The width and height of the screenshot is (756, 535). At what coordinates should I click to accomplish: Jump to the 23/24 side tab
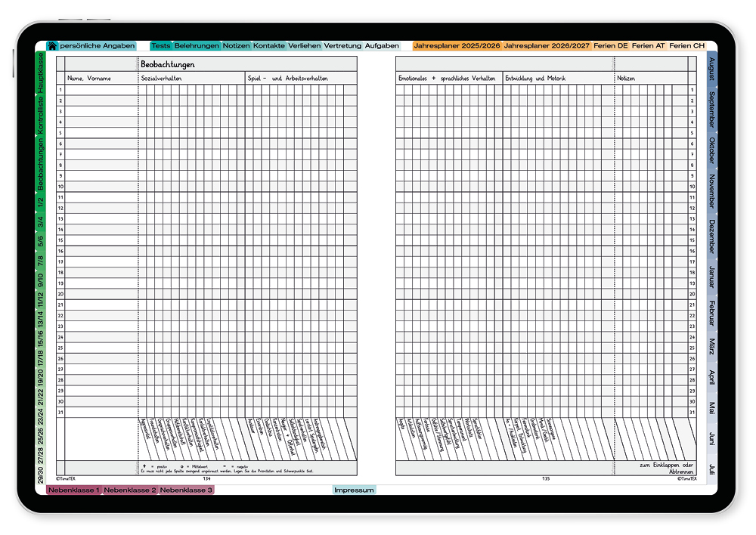[x=41, y=417]
